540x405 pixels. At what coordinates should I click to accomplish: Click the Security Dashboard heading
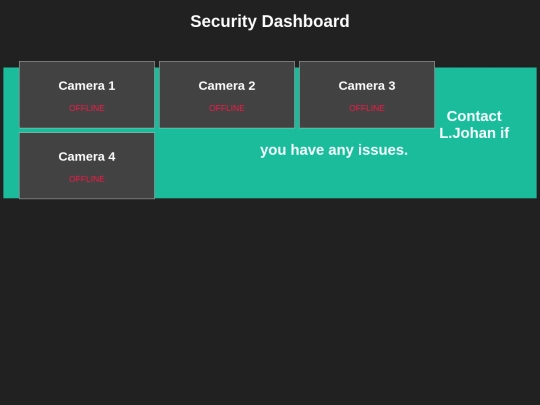[270, 21]
